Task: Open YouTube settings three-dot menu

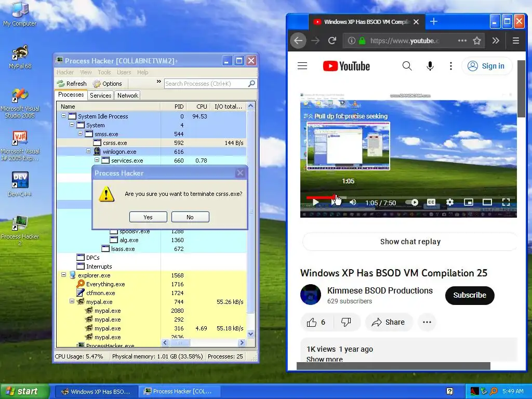Action: [450, 66]
